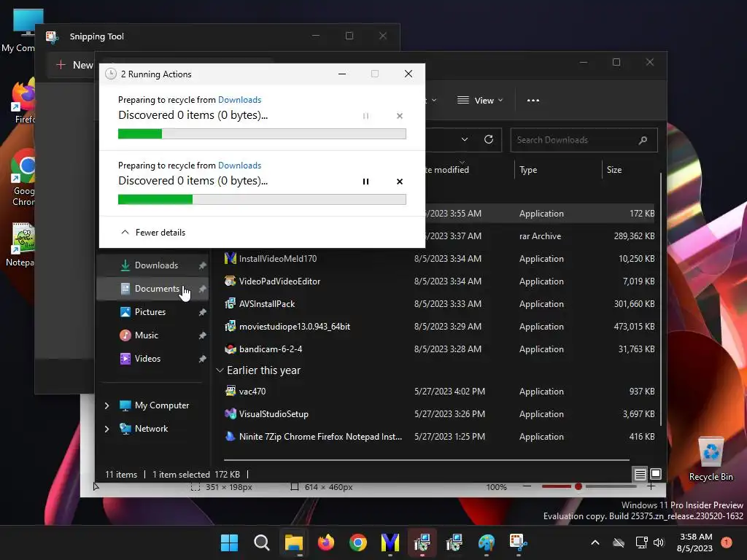747x560 pixels.
Task: Select My Computer in navigation pane
Action: (x=155, y=405)
